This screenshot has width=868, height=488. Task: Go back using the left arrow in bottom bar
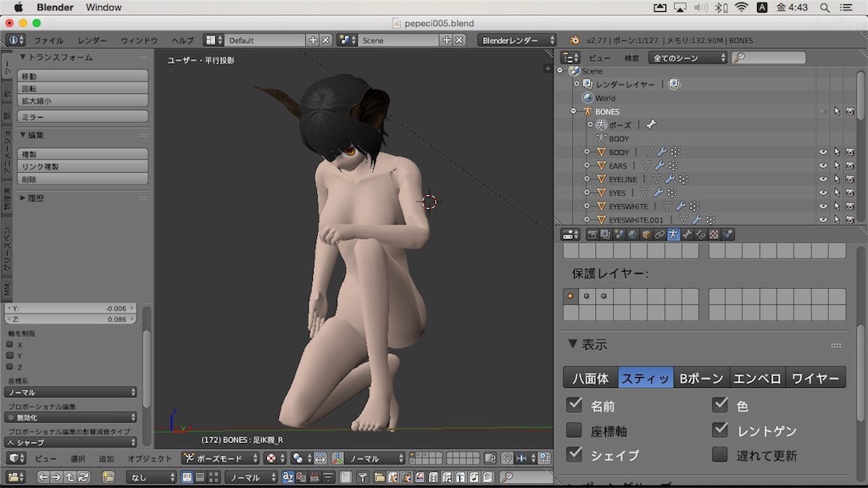click(x=42, y=477)
